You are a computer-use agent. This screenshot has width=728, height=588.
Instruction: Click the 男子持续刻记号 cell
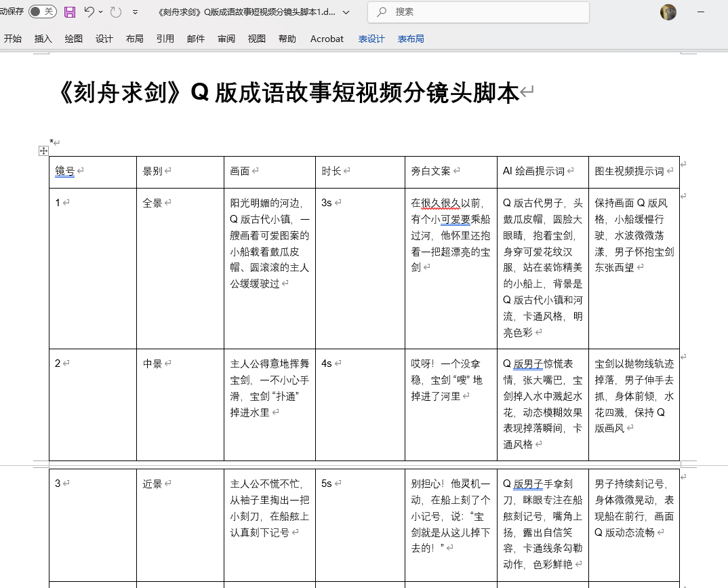634,525
